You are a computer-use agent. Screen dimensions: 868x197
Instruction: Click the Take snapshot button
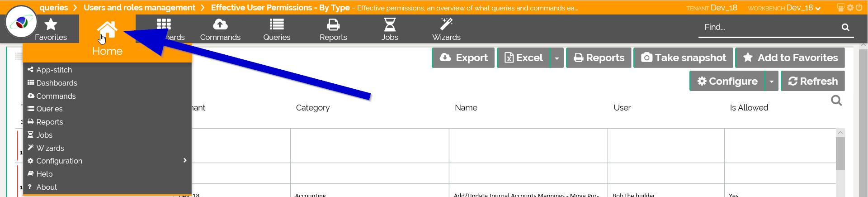point(683,58)
